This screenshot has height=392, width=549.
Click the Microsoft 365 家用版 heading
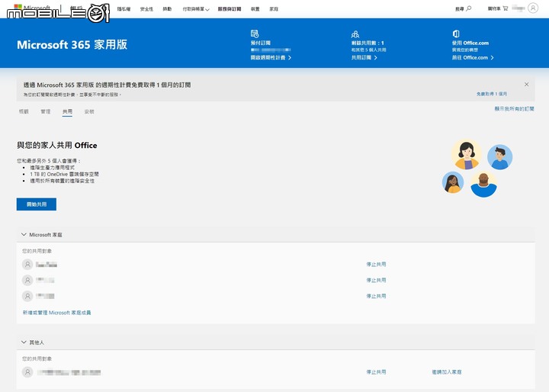coord(72,44)
